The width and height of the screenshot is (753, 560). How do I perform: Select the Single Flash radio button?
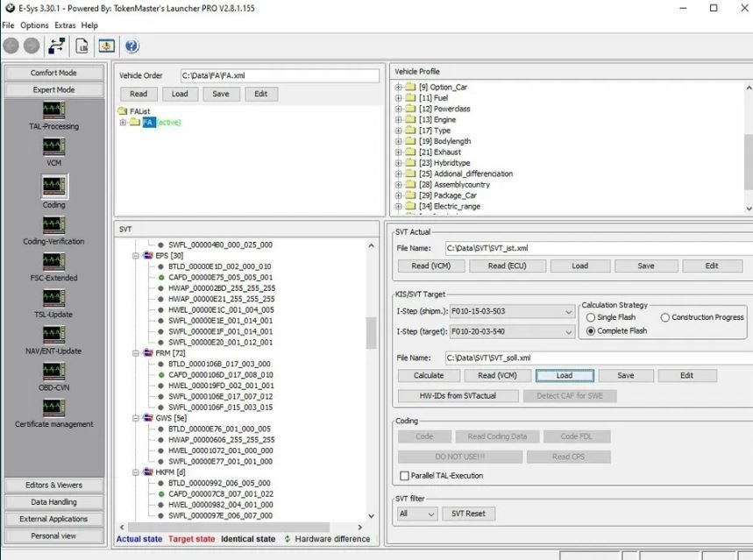[591, 318]
